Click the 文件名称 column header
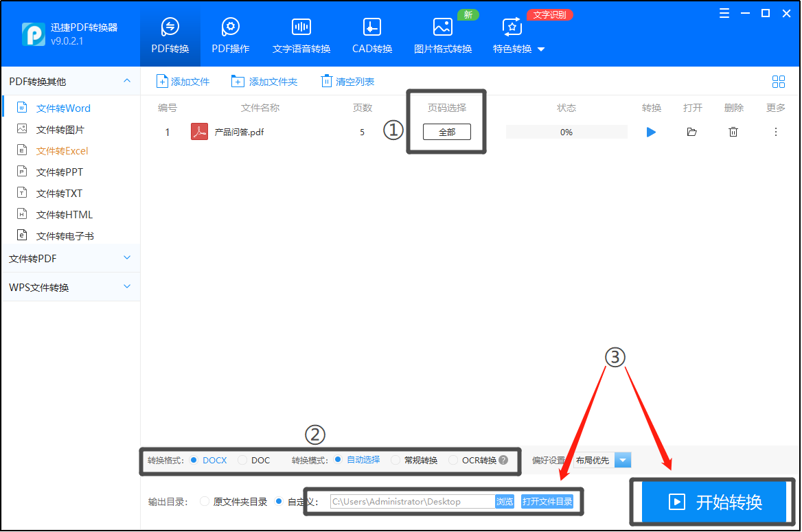Image resolution: width=802 pixels, height=532 pixels. coord(260,108)
